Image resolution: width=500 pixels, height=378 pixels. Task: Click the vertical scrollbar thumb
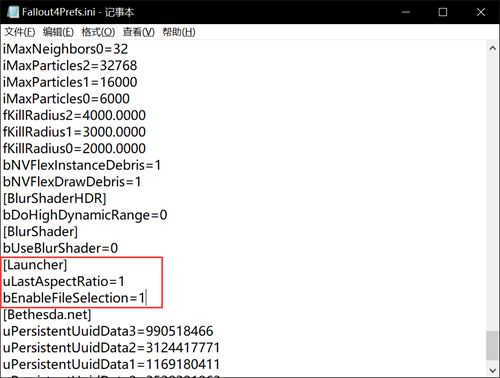[492, 345]
